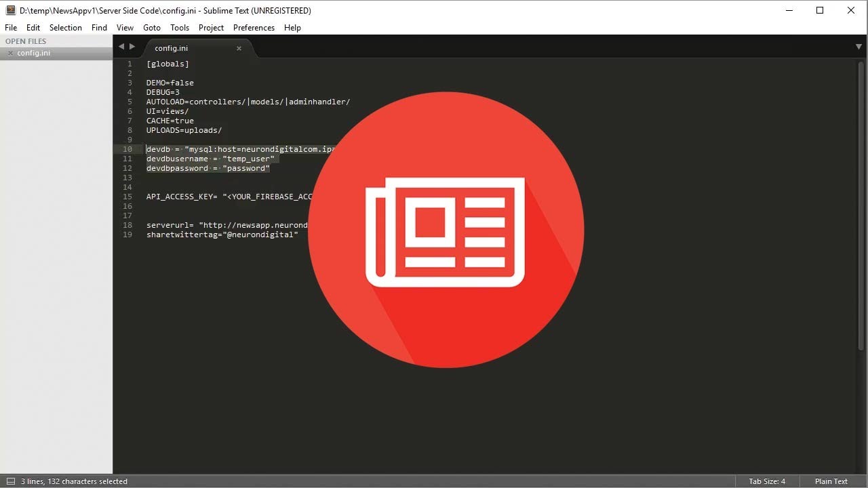The width and height of the screenshot is (868, 488).
Task: Open the tab list dropdown arrow
Action: 859,47
